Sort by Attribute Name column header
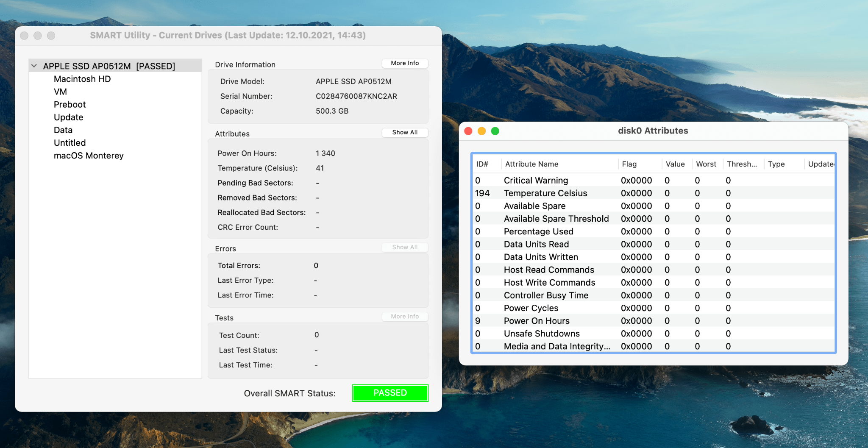This screenshot has height=448, width=868. click(560, 164)
